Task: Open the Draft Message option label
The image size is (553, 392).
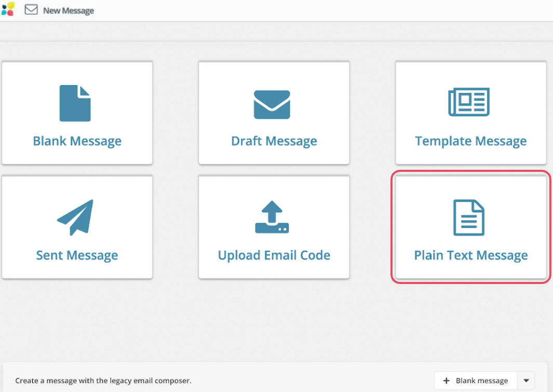Action: (x=274, y=141)
